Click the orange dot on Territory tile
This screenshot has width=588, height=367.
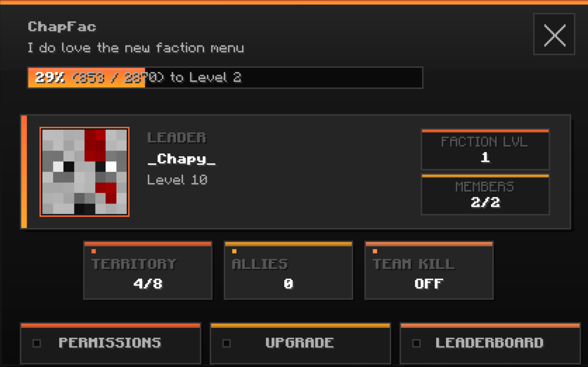tap(94, 251)
